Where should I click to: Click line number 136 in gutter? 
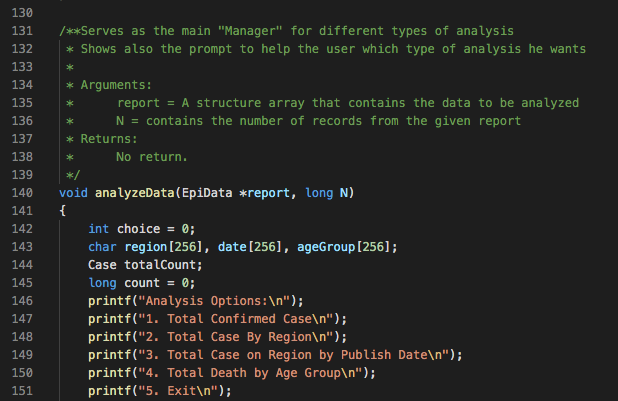click(22, 121)
